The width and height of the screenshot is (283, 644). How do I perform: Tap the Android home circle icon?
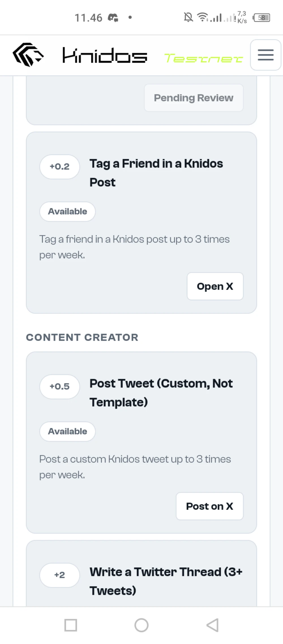pyautogui.click(x=141, y=625)
